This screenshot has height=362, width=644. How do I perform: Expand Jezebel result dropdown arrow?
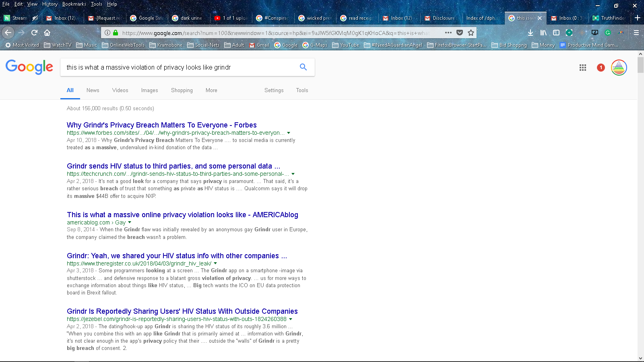[291, 319]
